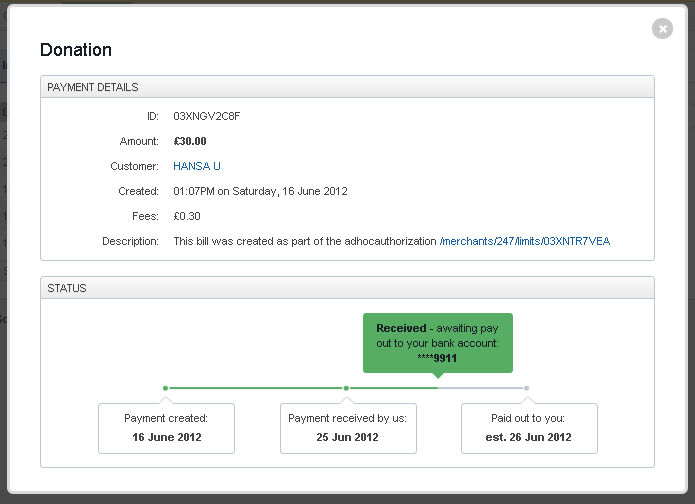The height and width of the screenshot is (504, 695).
Task: Click the PAYMENT DETAILS section header
Action: coord(348,87)
